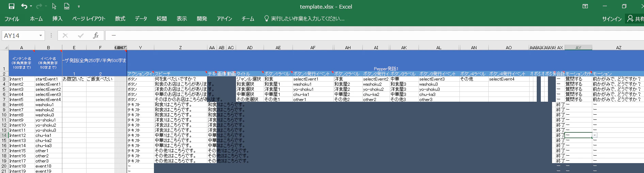
Task: Click the other3 cell in column AL
Action: (439, 100)
